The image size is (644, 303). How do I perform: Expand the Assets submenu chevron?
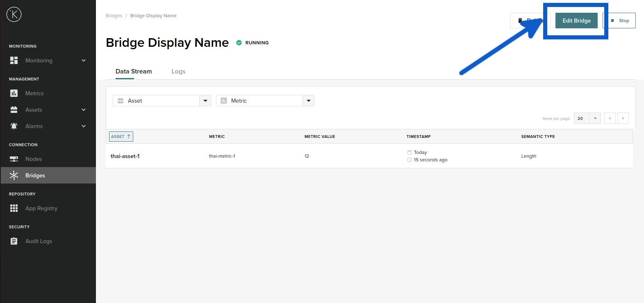point(84,110)
